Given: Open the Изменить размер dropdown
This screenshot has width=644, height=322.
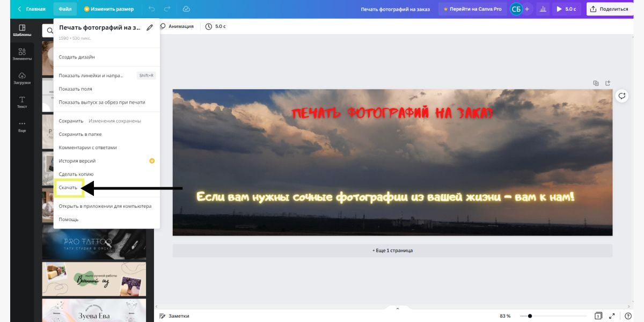Looking at the screenshot, I should (x=109, y=9).
